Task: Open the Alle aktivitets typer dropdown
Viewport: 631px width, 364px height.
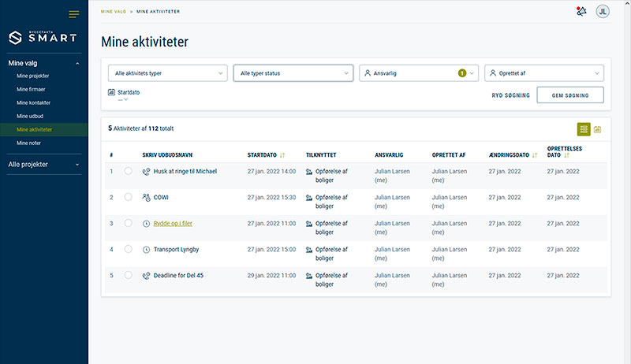Action: coord(167,73)
